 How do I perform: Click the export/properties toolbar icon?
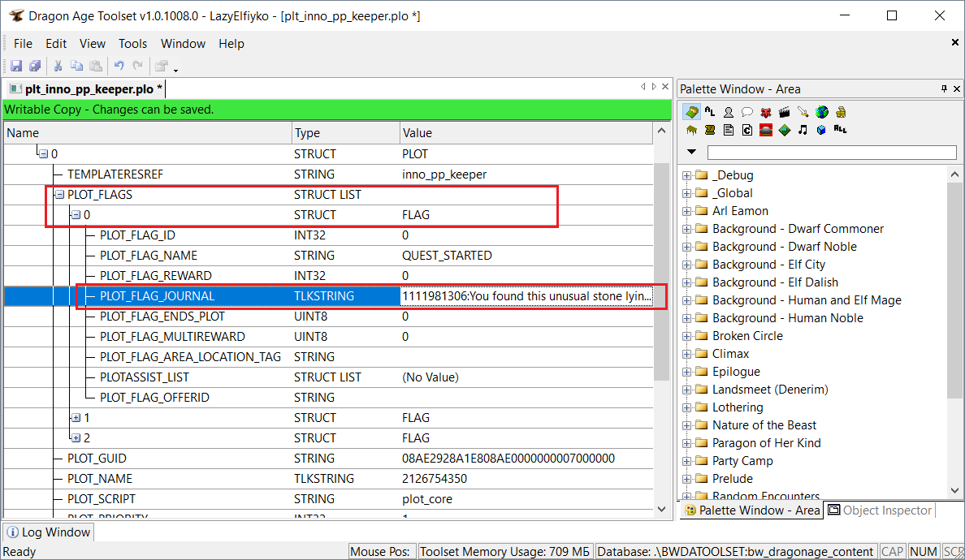coord(162,66)
